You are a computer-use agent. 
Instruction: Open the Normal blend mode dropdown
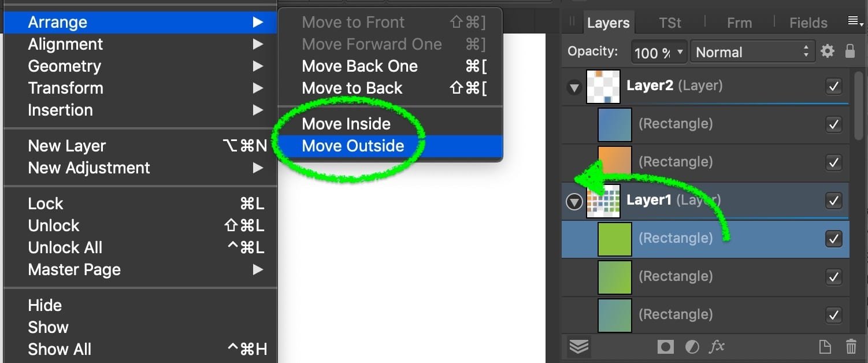coord(753,52)
